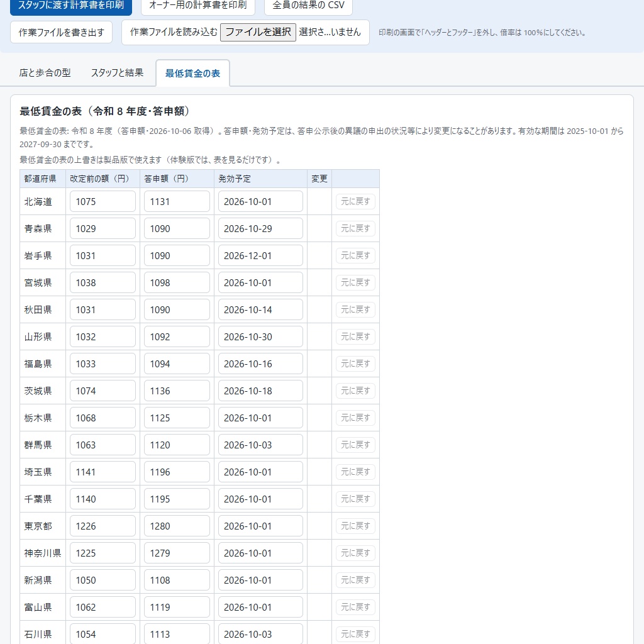Image resolution: width=644 pixels, height=644 pixels.
Task: Click 神奈川県 答申額 field 1279
Action: [177, 553]
